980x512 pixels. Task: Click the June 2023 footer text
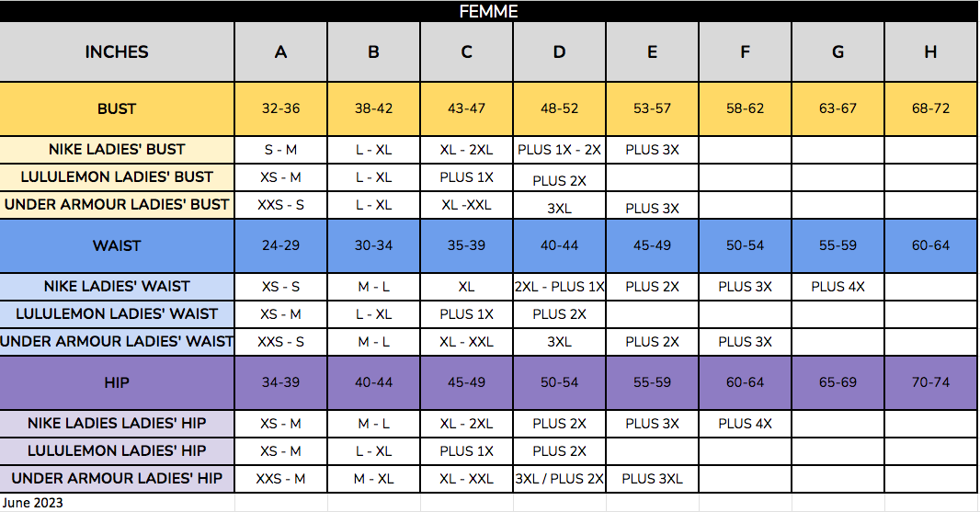pos(32,503)
